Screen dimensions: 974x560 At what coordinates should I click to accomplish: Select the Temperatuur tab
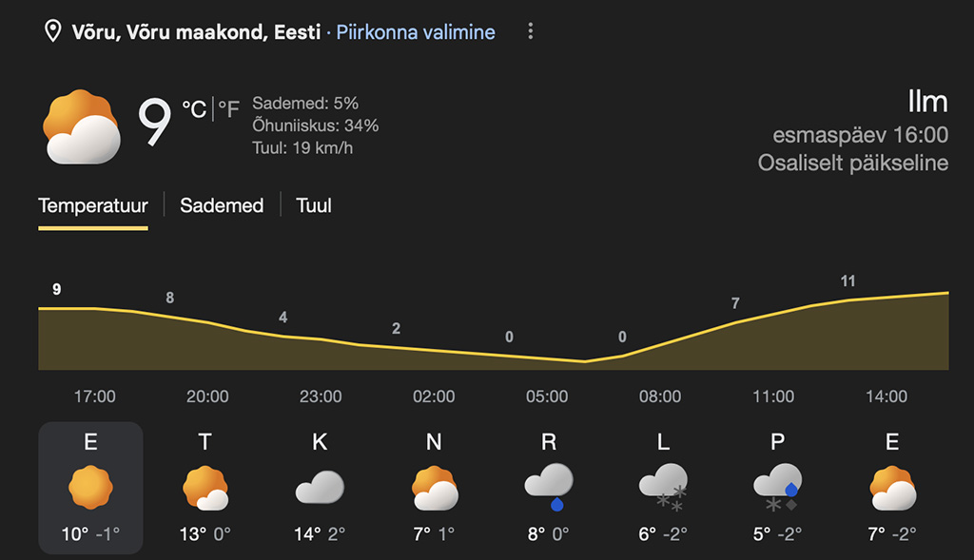point(92,205)
